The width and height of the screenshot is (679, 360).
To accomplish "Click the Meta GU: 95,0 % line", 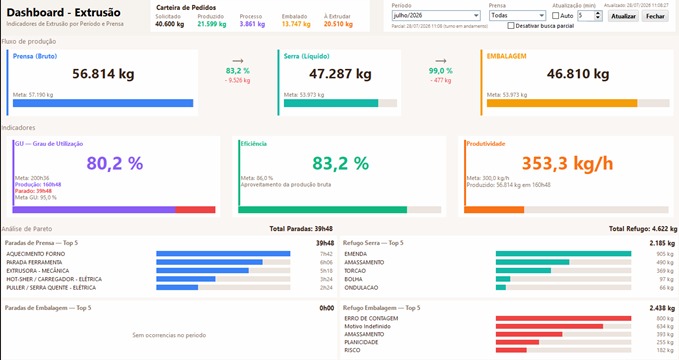I will point(36,197).
